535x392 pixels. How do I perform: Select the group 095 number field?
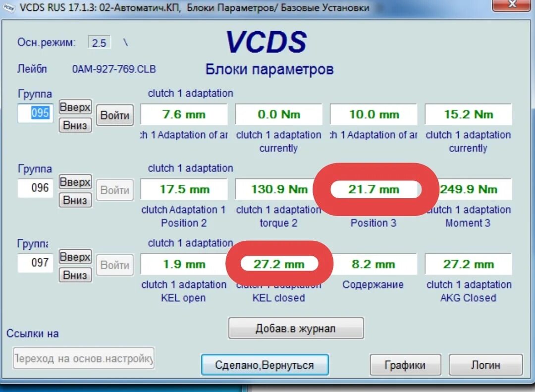pyautogui.click(x=36, y=113)
